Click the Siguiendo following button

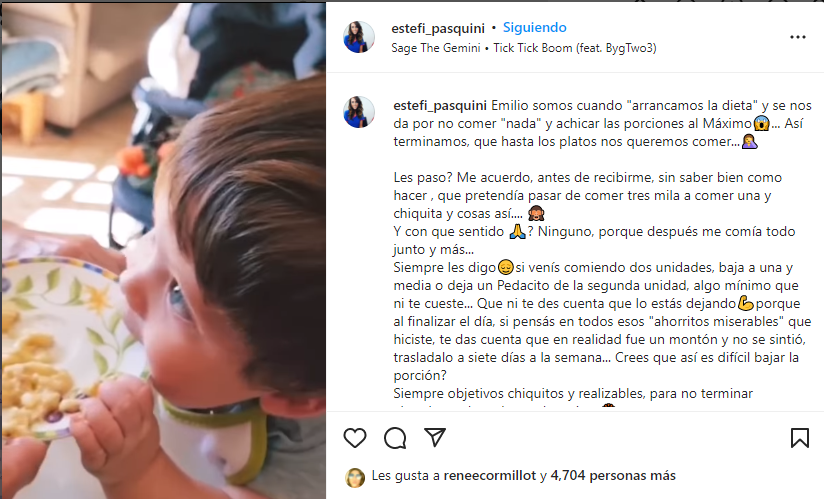[x=534, y=27]
